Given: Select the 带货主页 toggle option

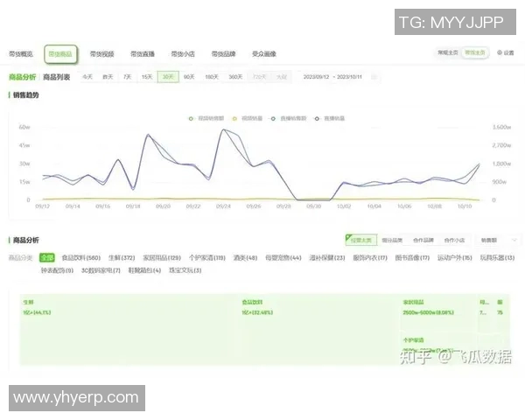Looking at the screenshot, I should point(476,53).
